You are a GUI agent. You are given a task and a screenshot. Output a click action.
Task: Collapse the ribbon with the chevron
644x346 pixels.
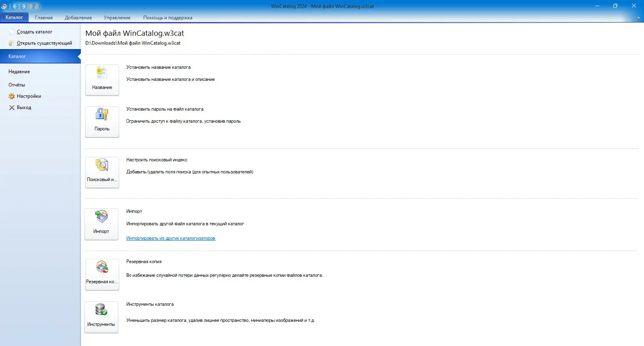(638, 18)
